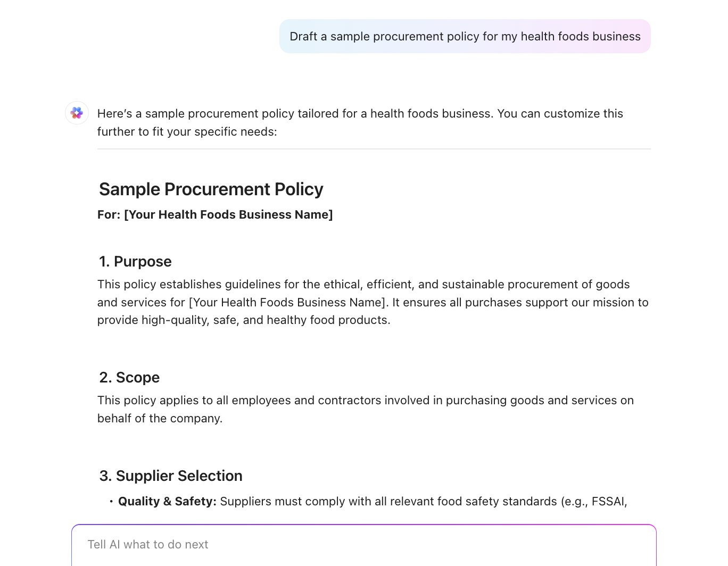The image size is (728, 566).
Task: Click the bold 'Quality & Safety:' label
Action: (x=167, y=501)
